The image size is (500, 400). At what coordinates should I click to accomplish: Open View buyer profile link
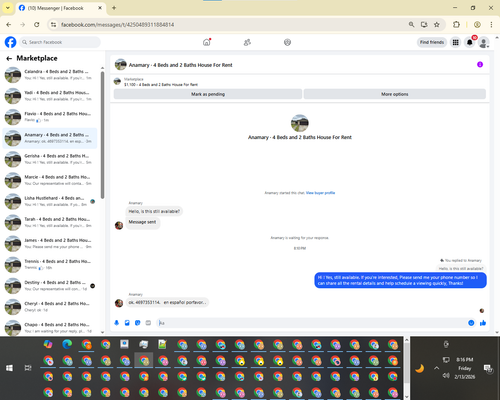pyautogui.click(x=320, y=193)
